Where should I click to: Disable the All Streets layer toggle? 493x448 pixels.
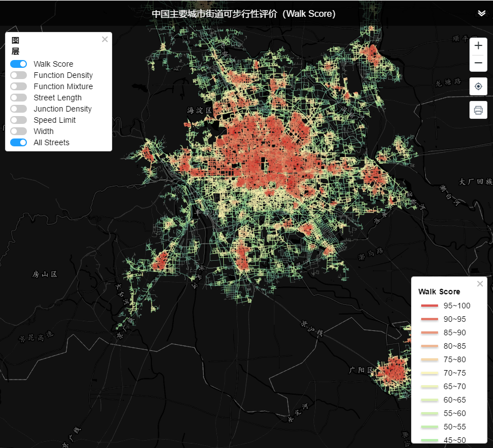click(x=19, y=142)
